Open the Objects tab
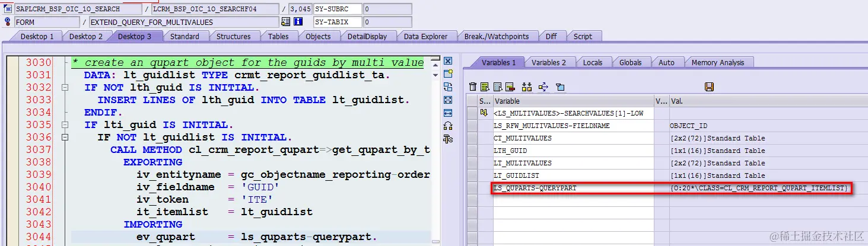The height and width of the screenshot is (246, 868). 318,37
